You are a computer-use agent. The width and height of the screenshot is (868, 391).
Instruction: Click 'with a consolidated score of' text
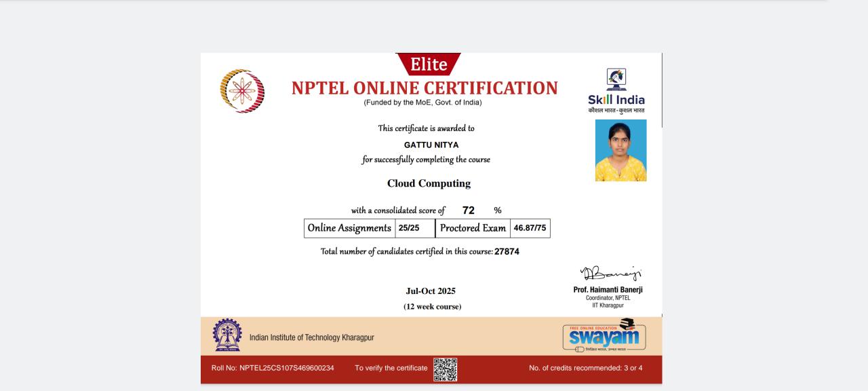398,210
